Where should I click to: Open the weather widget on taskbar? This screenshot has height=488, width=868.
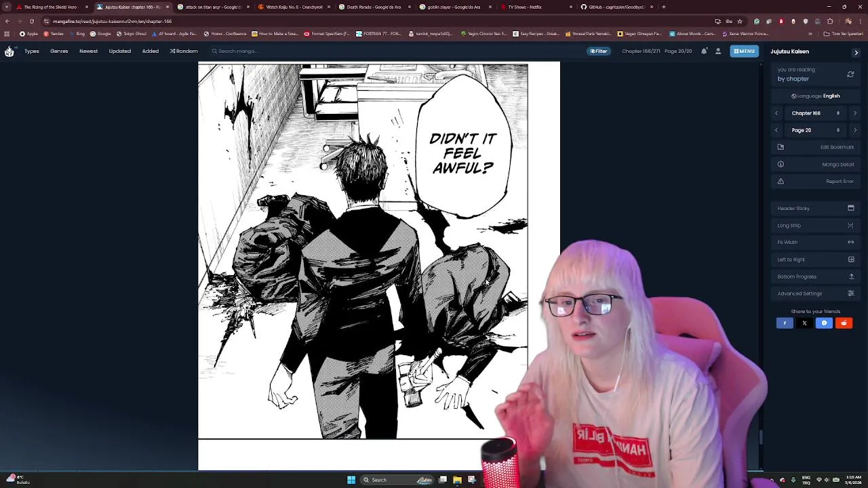18,479
